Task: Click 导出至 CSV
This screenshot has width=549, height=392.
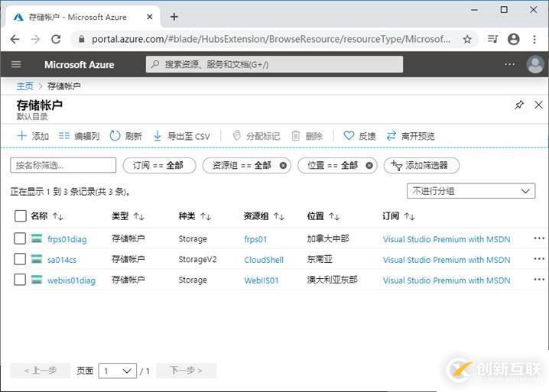Action: (x=182, y=136)
